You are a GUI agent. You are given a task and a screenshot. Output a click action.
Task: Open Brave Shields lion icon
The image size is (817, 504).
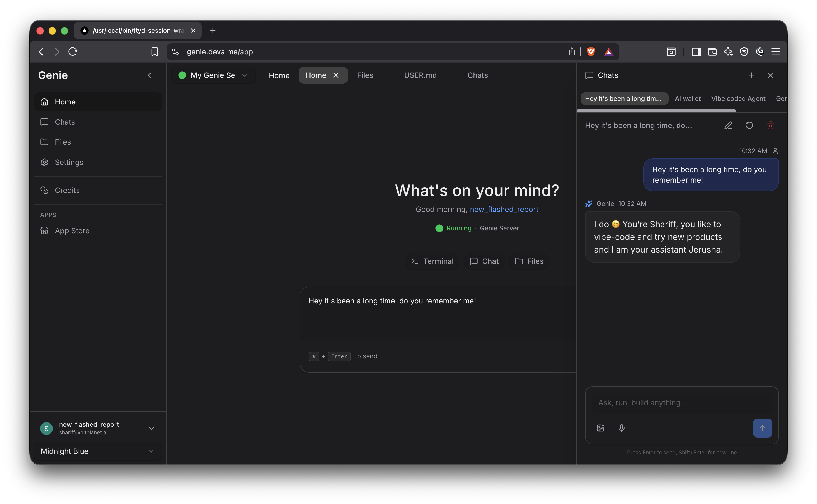(x=591, y=52)
